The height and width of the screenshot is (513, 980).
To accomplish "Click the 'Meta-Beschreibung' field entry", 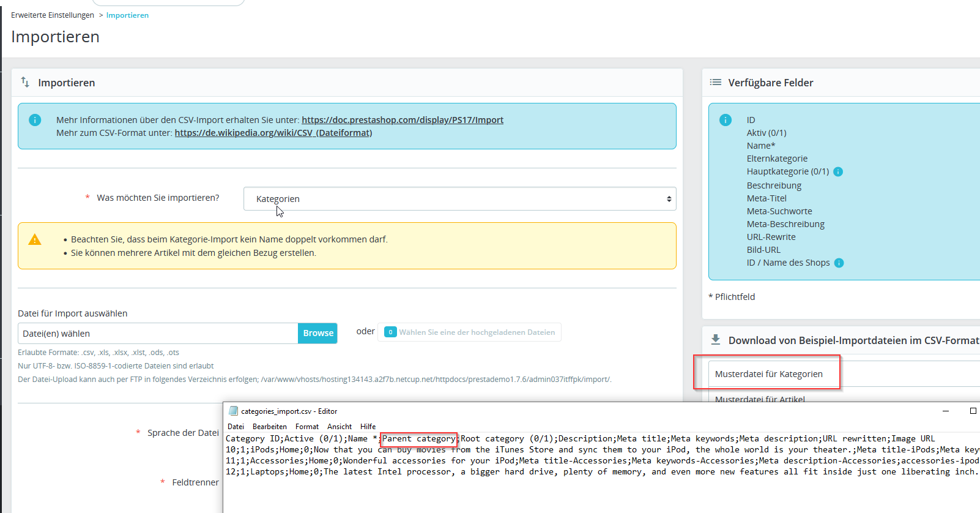I will tap(785, 224).
